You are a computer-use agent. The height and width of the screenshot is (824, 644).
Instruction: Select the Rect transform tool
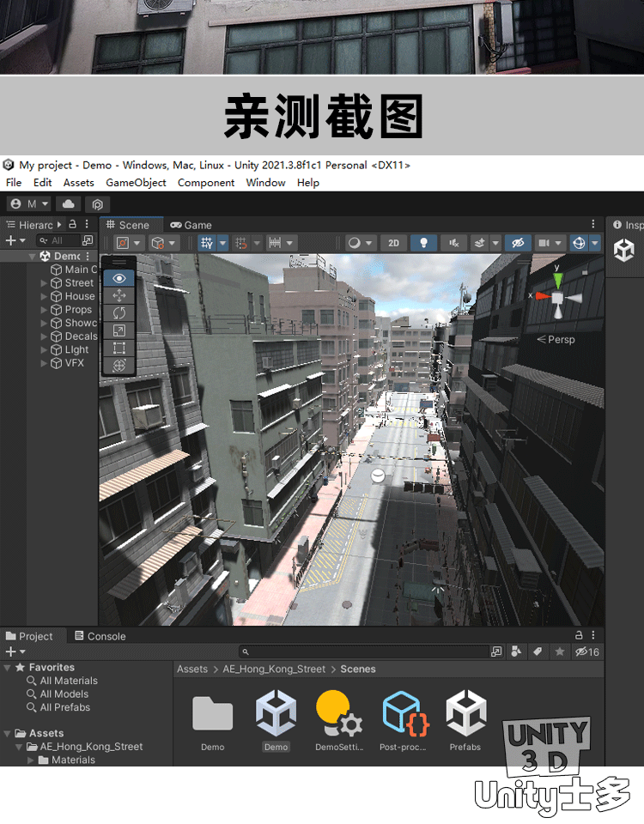[119, 348]
